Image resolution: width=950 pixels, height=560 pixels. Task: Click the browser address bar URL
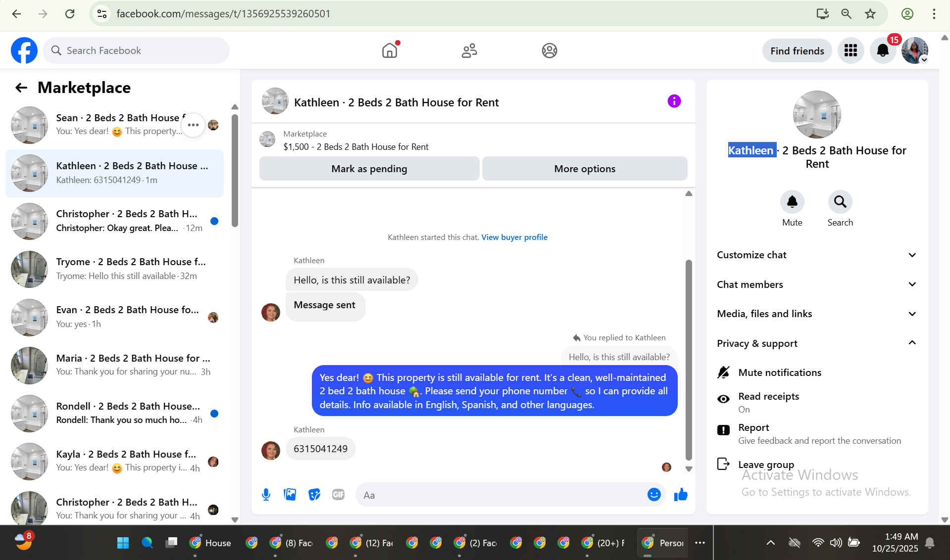(223, 14)
